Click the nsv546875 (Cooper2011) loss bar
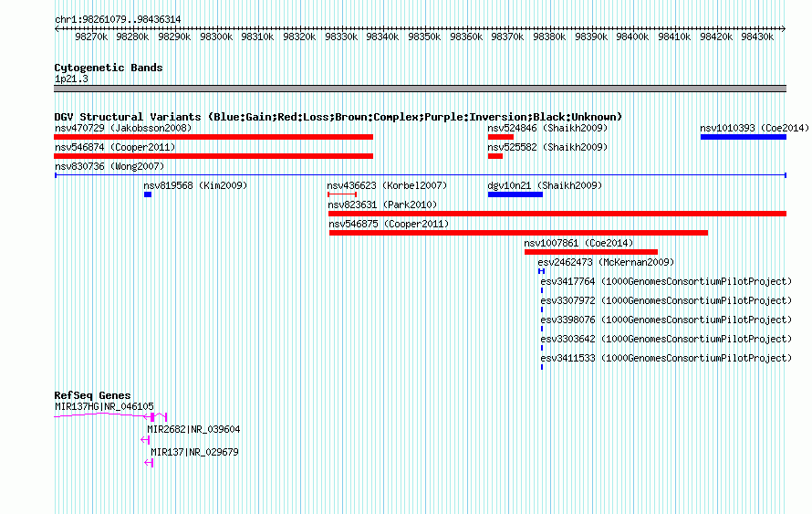The height and width of the screenshot is (514, 812). 518,233
